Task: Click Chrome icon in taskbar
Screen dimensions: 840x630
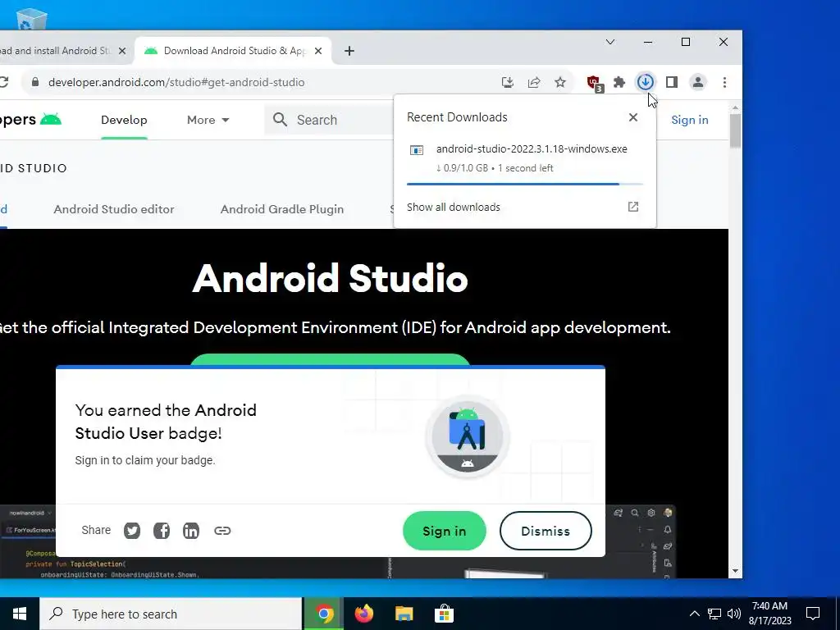Action: (x=324, y=614)
